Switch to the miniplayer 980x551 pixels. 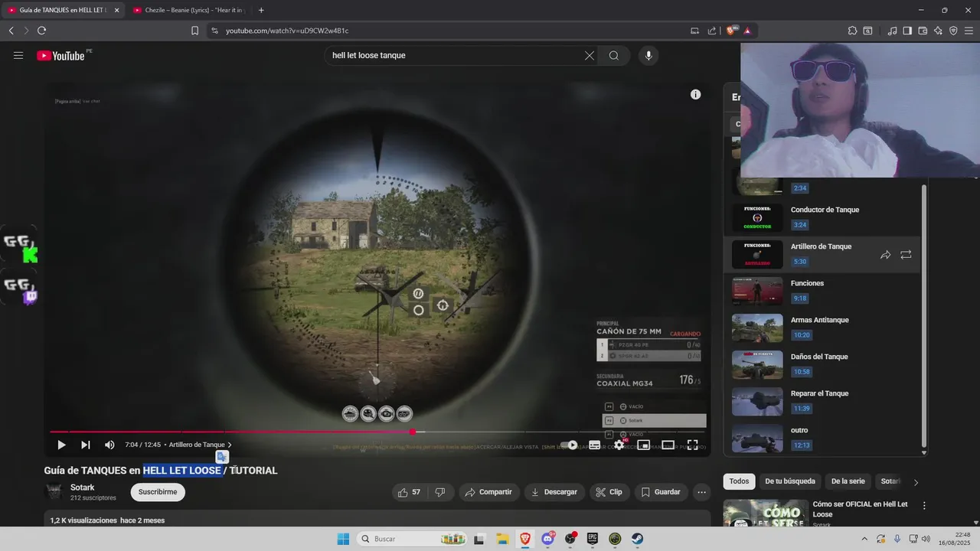click(x=644, y=445)
